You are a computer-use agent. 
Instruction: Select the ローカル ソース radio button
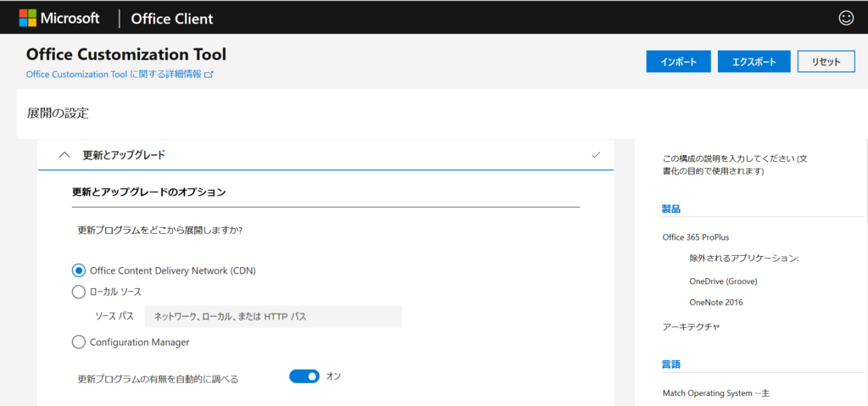click(x=79, y=292)
